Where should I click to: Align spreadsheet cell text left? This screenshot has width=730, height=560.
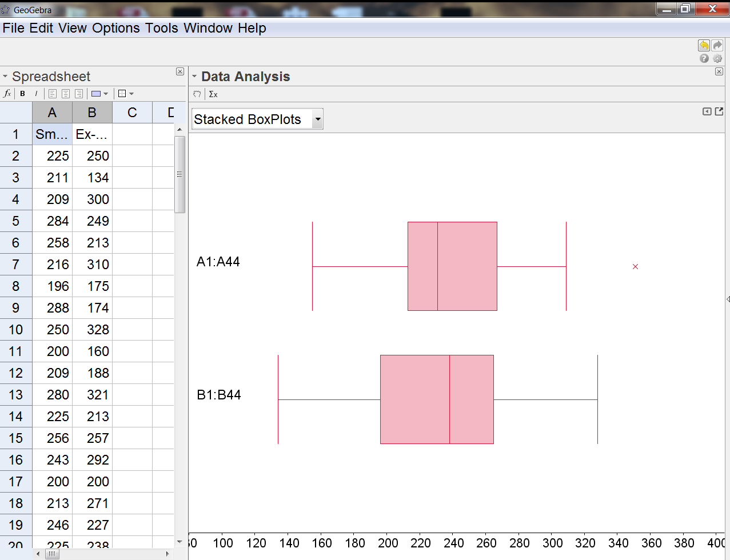[x=53, y=94]
